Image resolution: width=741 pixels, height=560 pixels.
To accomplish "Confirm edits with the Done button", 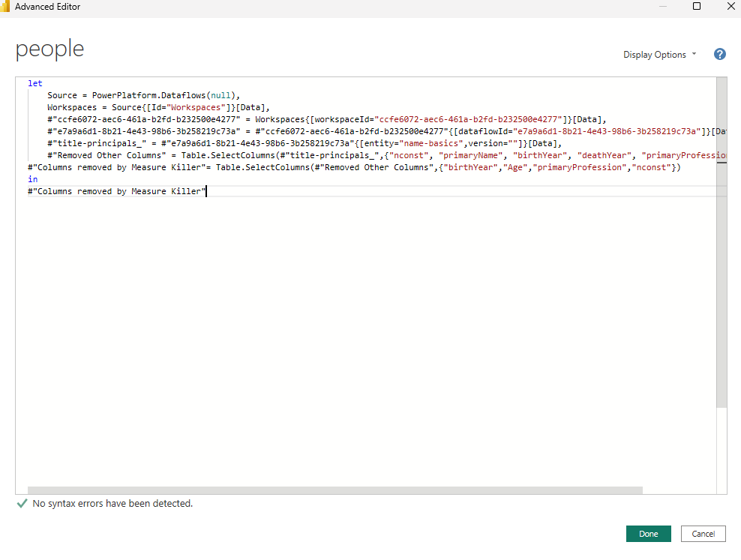I will (648, 534).
